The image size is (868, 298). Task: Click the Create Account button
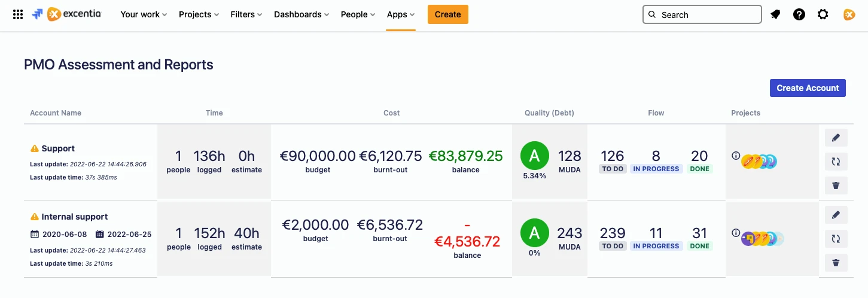(x=808, y=88)
